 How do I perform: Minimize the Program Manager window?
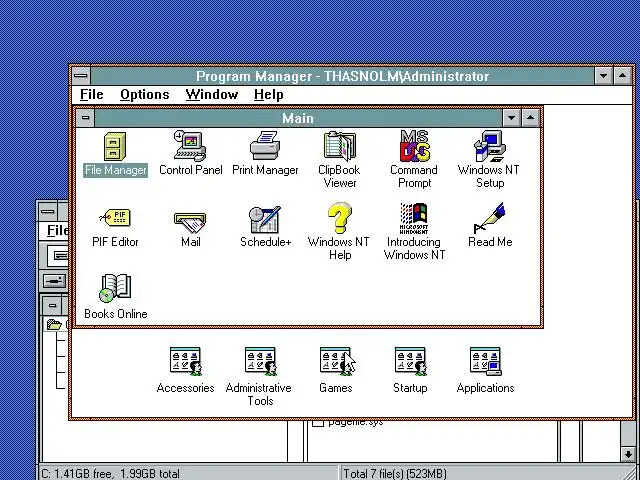(x=603, y=76)
